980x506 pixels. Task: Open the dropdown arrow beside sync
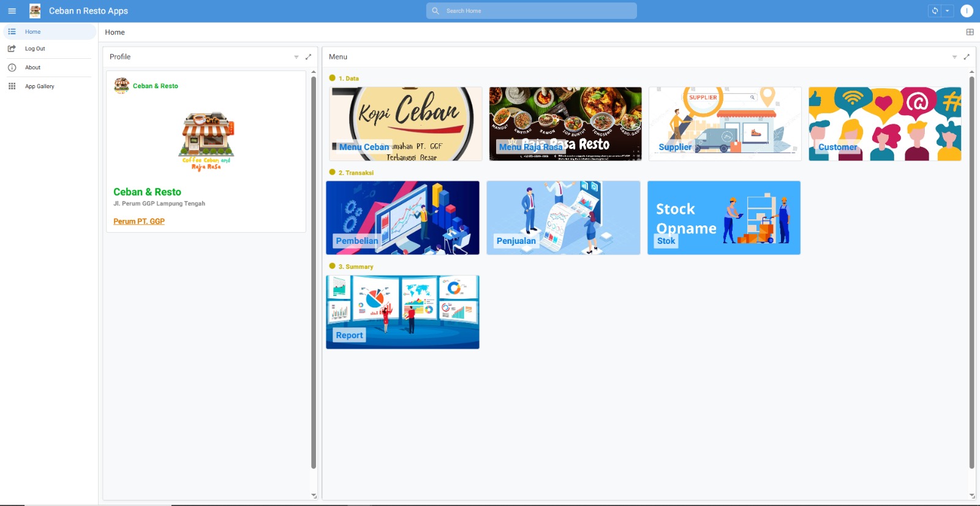coord(948,11)
